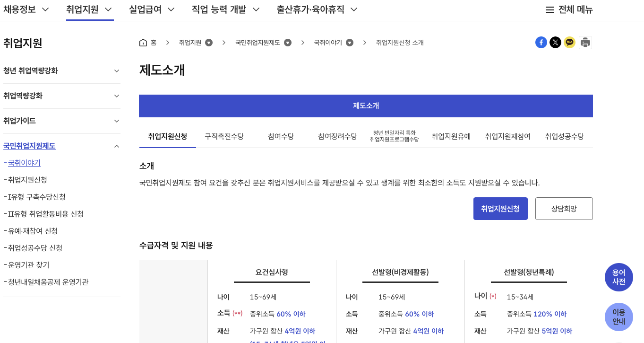Open the 이용안내 floating button
644x343 pixels.
[x=619, y=317]
